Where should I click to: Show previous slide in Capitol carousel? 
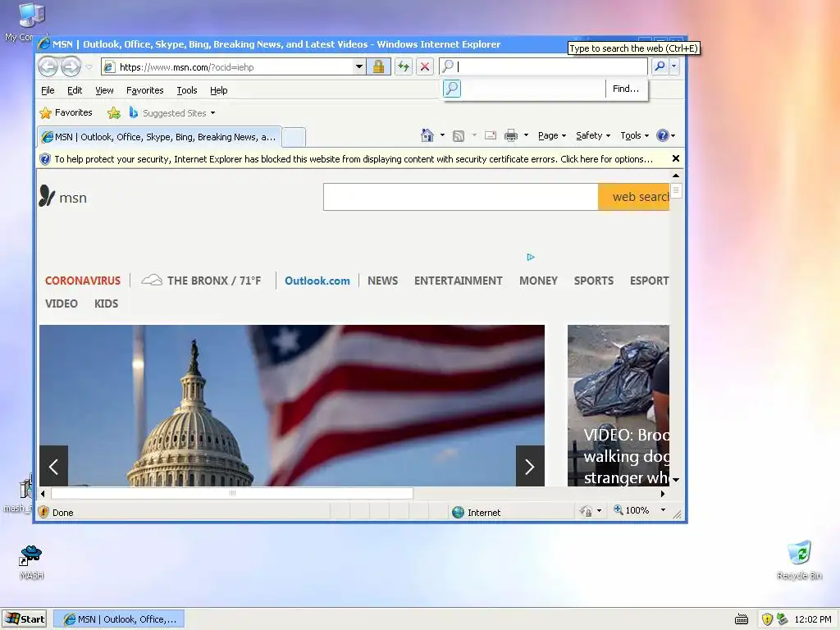point(53,466)
